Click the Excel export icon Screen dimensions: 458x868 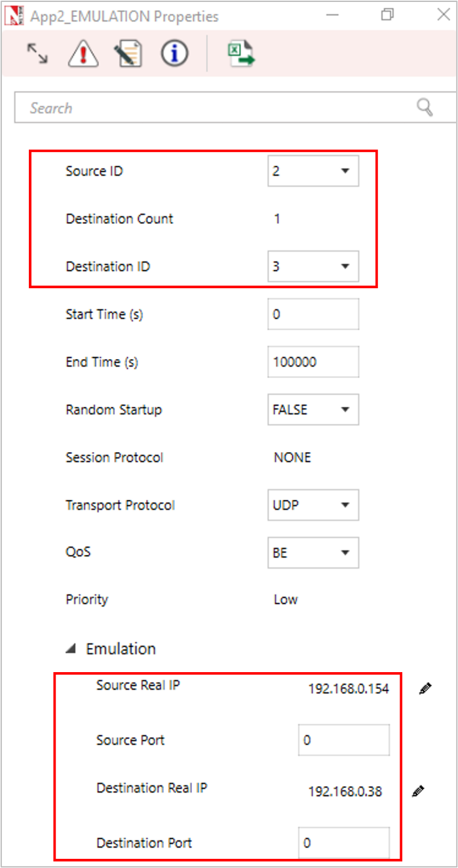pyautogui.click(x=240, y=54)
